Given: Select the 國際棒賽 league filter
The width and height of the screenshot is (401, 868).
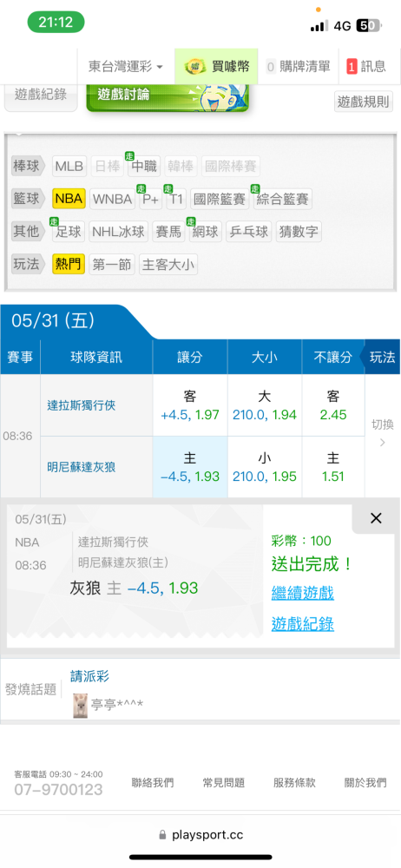Looking at the screenshot, I should (x=230, y=166).
